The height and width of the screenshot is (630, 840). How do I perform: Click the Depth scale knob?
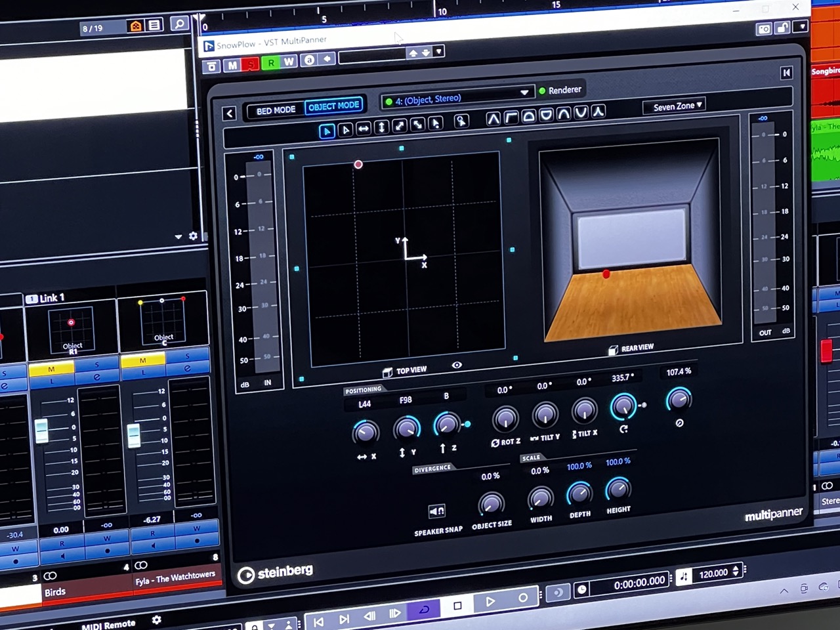579,492
